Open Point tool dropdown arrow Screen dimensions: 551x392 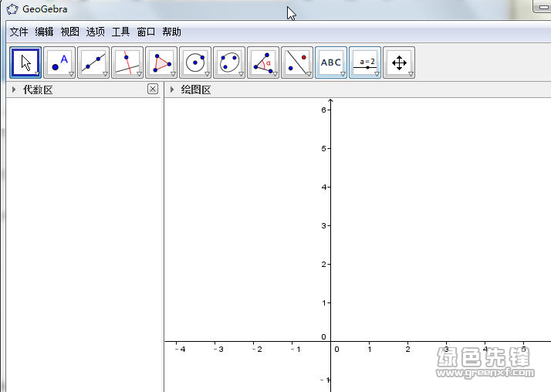click(x=71, y=74)
